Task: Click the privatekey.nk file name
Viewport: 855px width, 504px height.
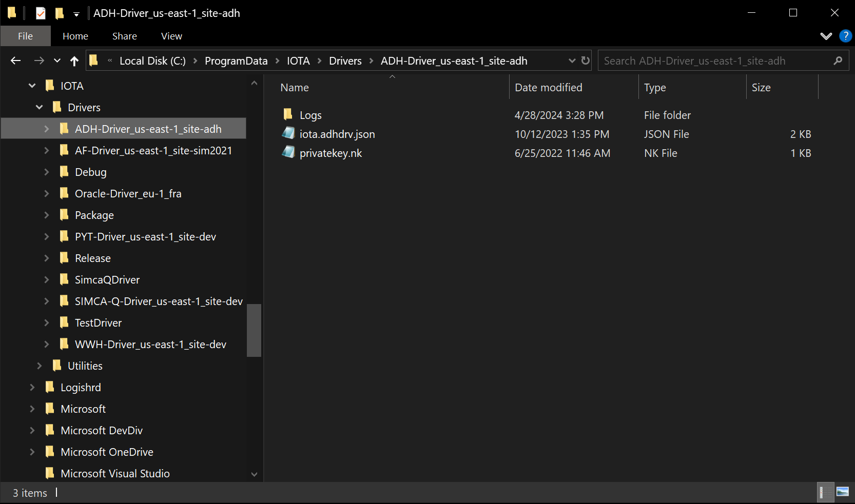Action: 331,153
